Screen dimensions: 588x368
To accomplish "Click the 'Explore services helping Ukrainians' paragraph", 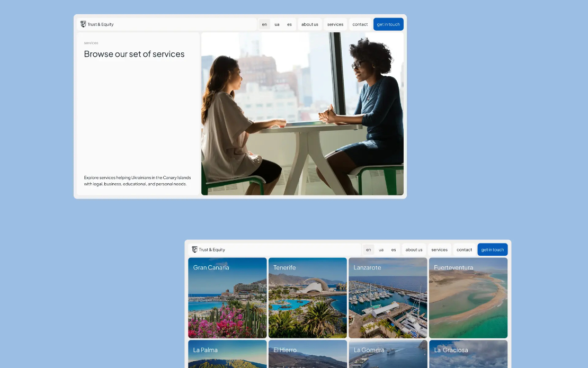I will click(137, 181).
